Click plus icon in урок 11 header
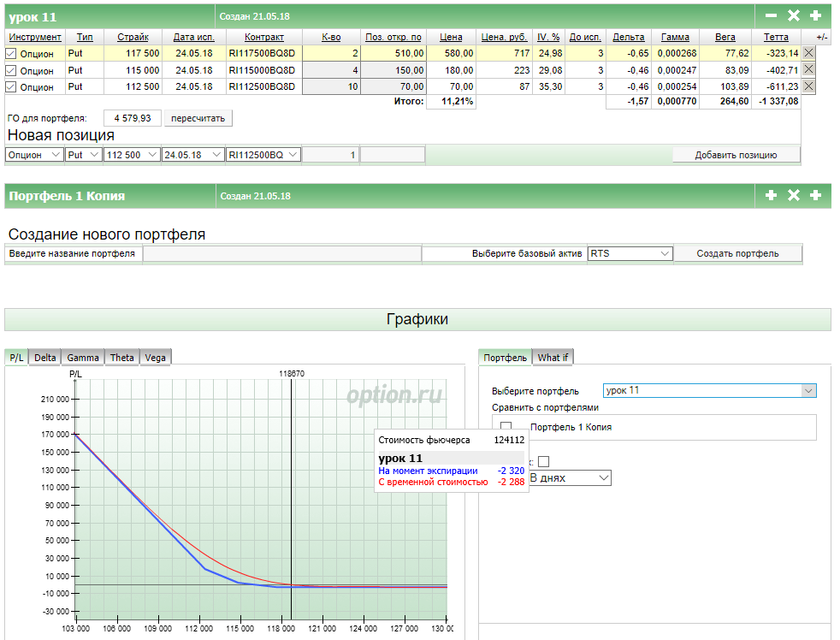The height and width of the screenshot is (640, 840). click(815, 15)
